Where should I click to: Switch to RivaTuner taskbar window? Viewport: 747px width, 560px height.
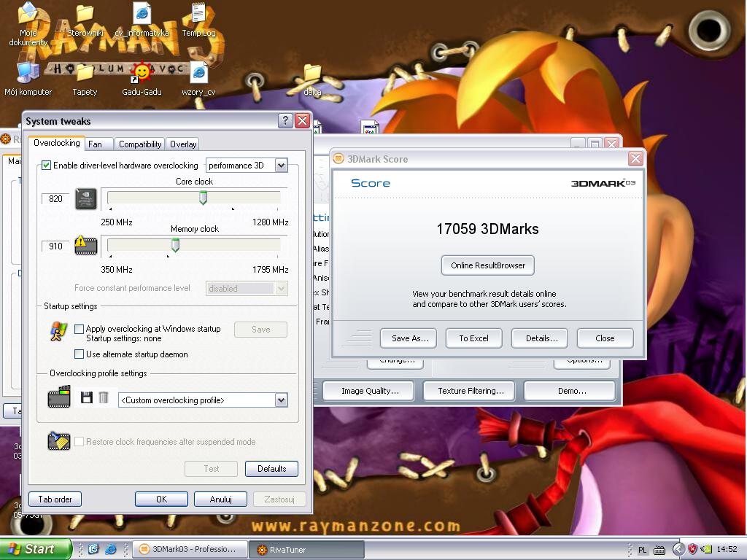[306, 549]
